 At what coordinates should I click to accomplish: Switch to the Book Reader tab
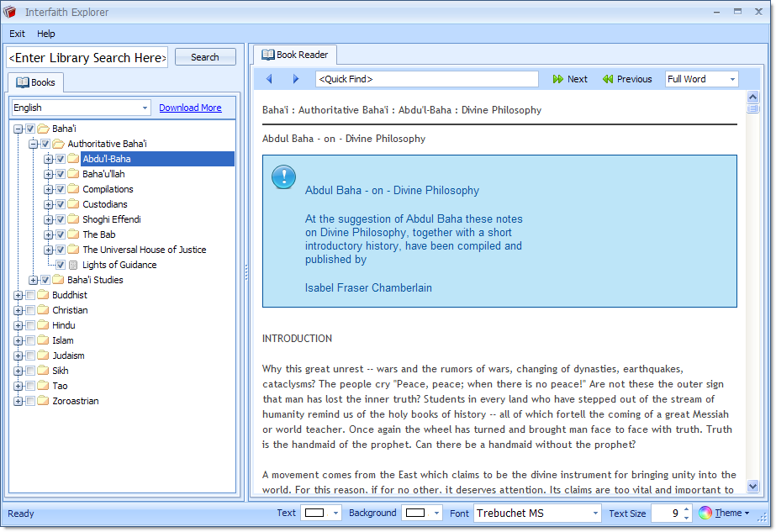295,55
